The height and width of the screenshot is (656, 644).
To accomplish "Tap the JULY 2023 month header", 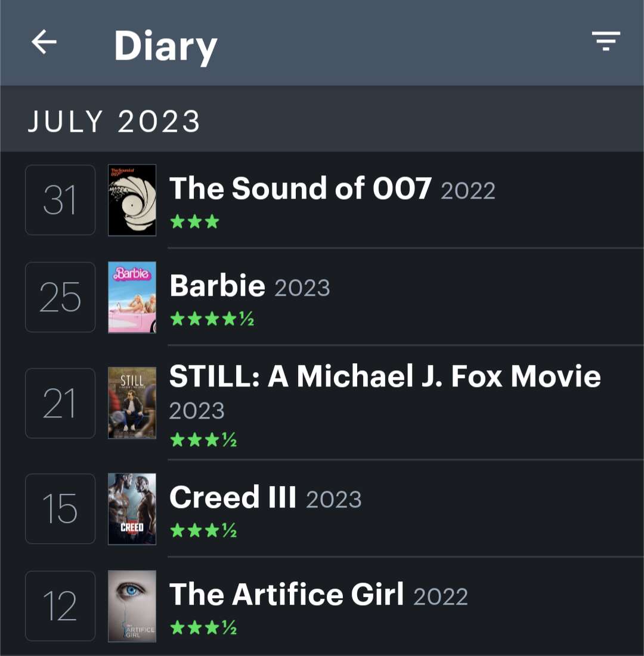I will coord(113,122).
